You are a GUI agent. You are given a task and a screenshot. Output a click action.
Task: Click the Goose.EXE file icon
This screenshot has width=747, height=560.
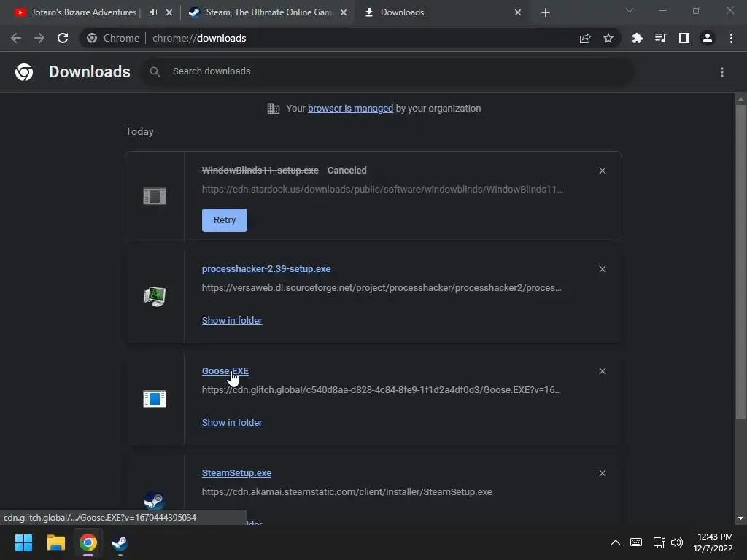[155, 399]
